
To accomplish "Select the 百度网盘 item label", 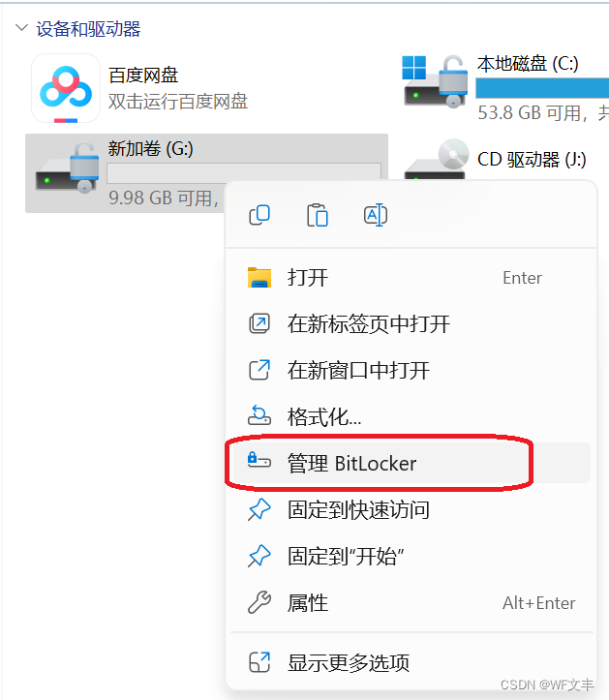I will [143, 75].
